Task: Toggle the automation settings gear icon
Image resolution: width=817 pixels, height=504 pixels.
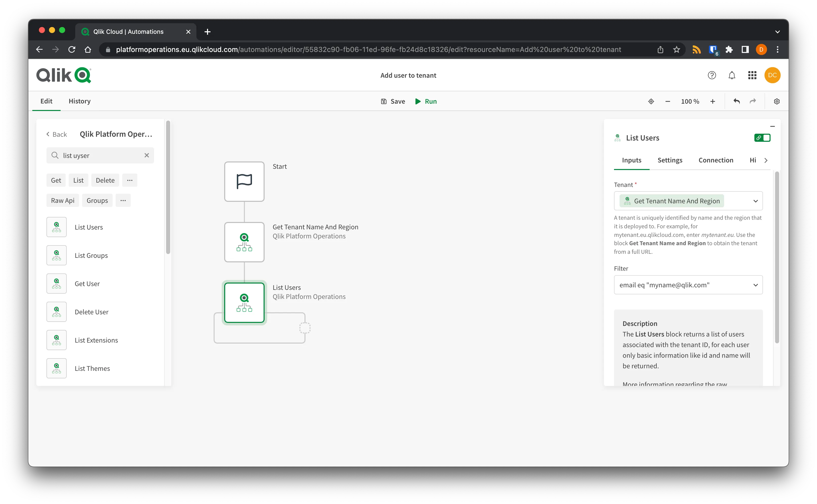Action: [x=776, y=101]
